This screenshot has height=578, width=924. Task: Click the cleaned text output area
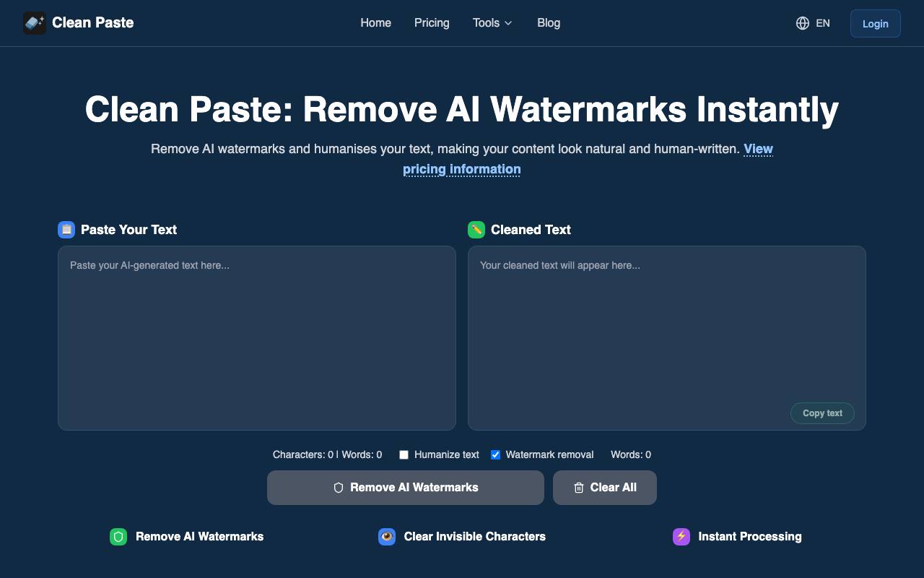click(667, 338)
